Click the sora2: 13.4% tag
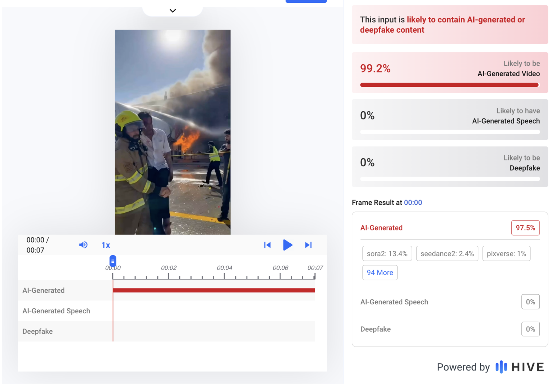 387,254
